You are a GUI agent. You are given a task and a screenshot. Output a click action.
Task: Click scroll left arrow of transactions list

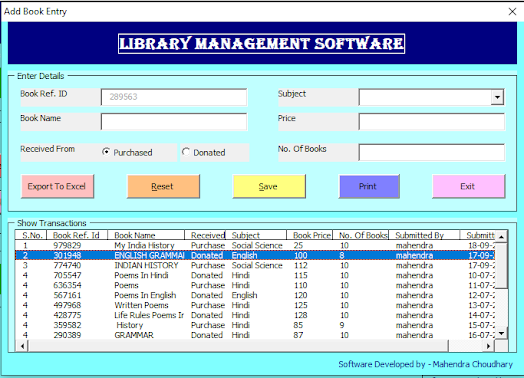coord(22,346)
